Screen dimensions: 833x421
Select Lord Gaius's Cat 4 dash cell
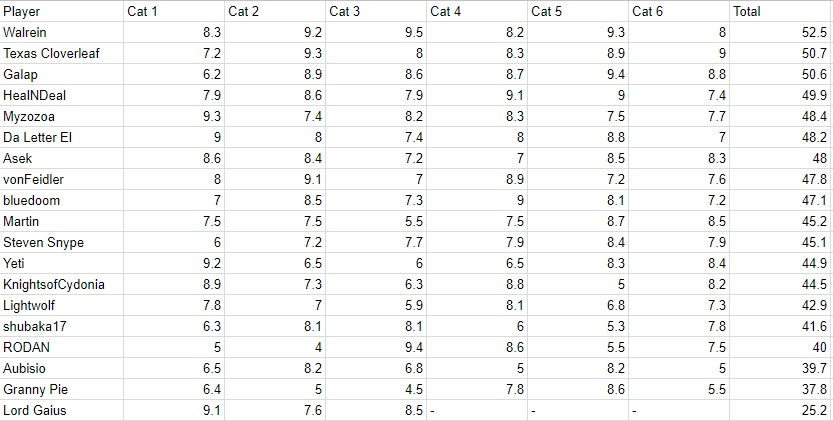(476, 411)
